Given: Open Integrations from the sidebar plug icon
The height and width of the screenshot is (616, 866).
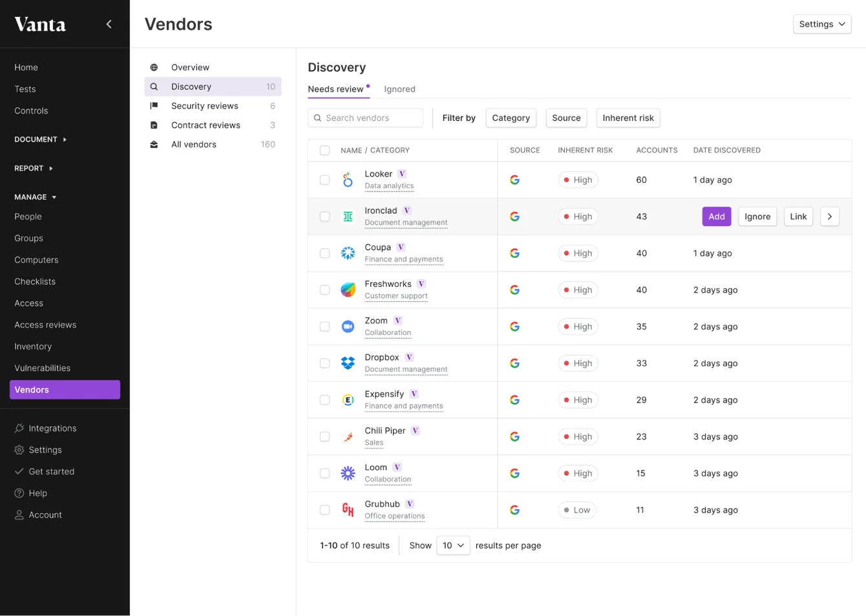Looking at the screenshot, I should click(x=19, y=428).
